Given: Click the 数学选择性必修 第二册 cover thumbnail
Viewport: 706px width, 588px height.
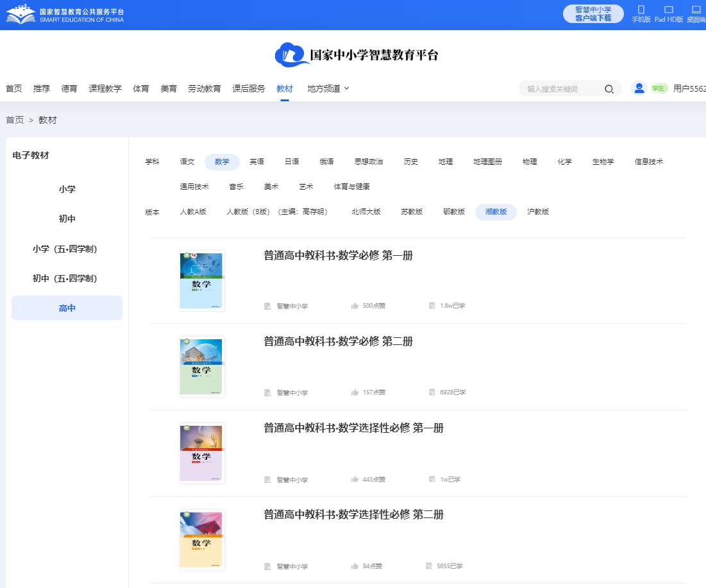Looking at the screenshot, I should [201, 539].
